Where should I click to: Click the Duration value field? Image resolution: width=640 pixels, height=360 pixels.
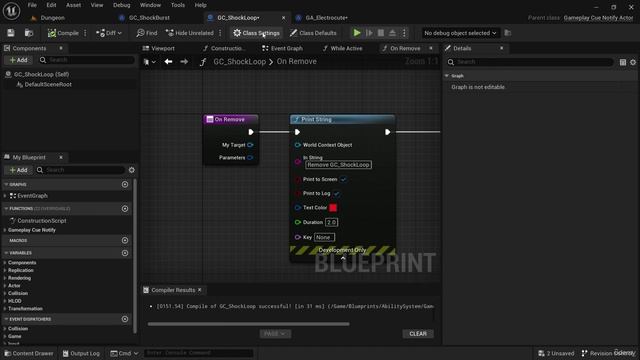(331, 222)
